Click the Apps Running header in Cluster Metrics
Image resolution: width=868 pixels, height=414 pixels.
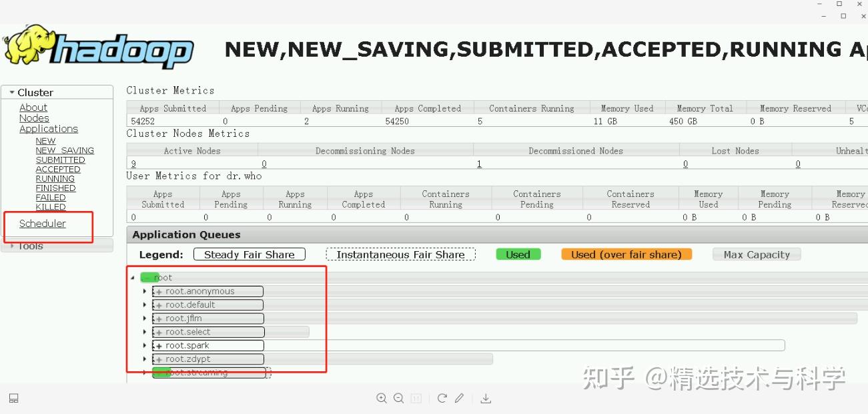point(340,108)
